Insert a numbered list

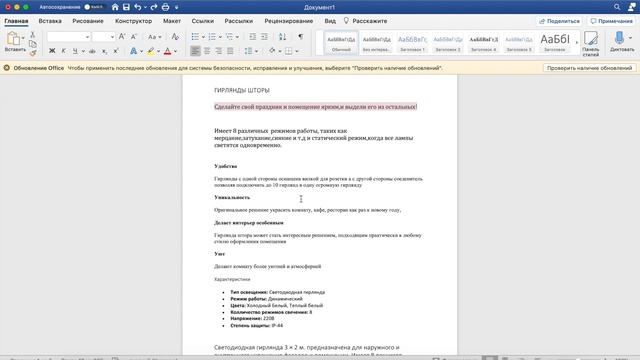(212, 37)
